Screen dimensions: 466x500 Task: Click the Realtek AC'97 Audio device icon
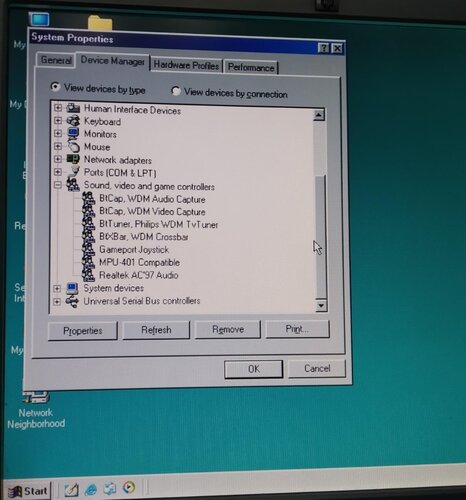pyautogui.click(x=88, y=275)
